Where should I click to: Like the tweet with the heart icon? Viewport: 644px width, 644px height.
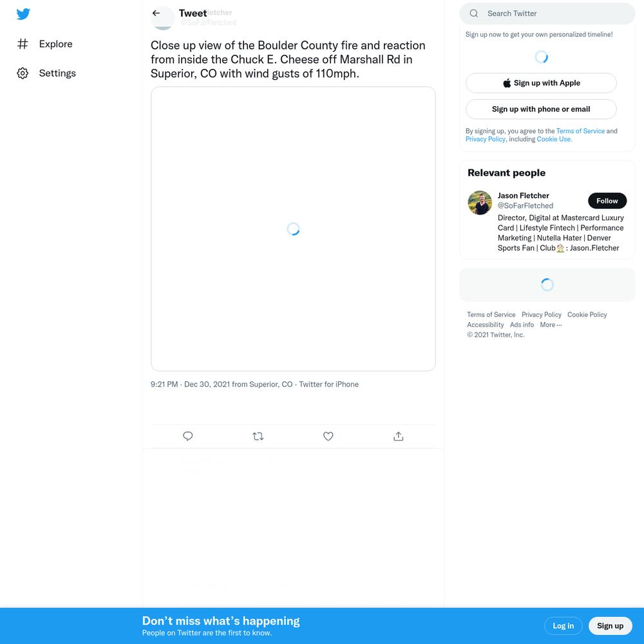[328, 436]
